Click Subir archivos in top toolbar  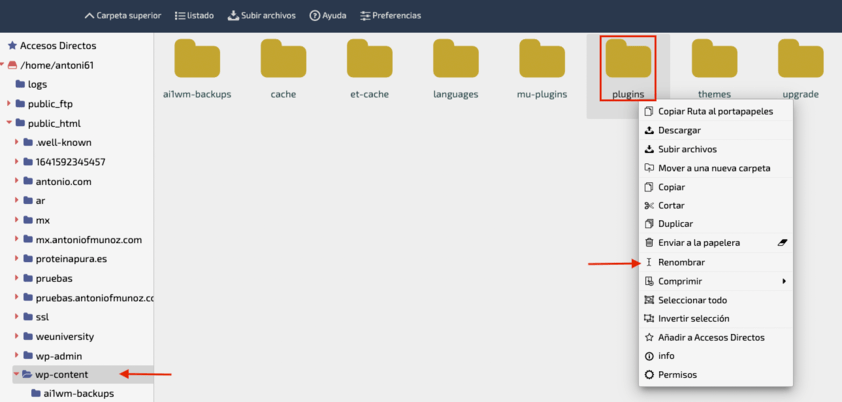tap(262, 16)
